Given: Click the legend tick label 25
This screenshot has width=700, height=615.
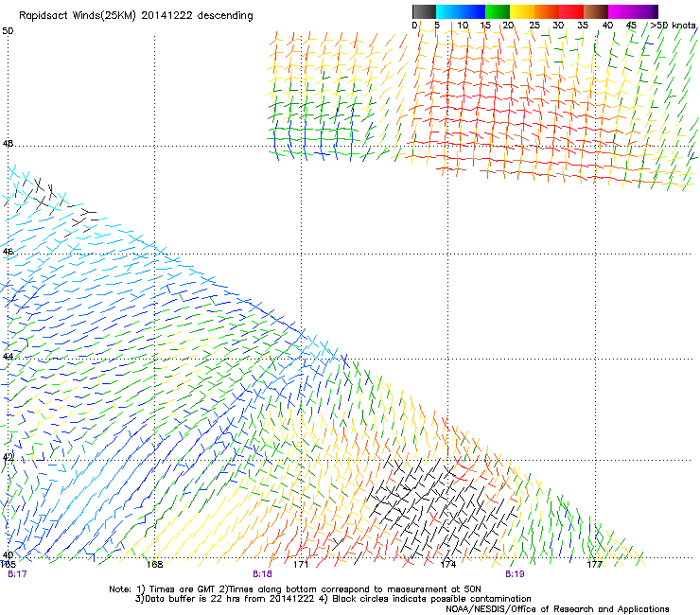Looking at the screenshot, I should pos(534,26).
